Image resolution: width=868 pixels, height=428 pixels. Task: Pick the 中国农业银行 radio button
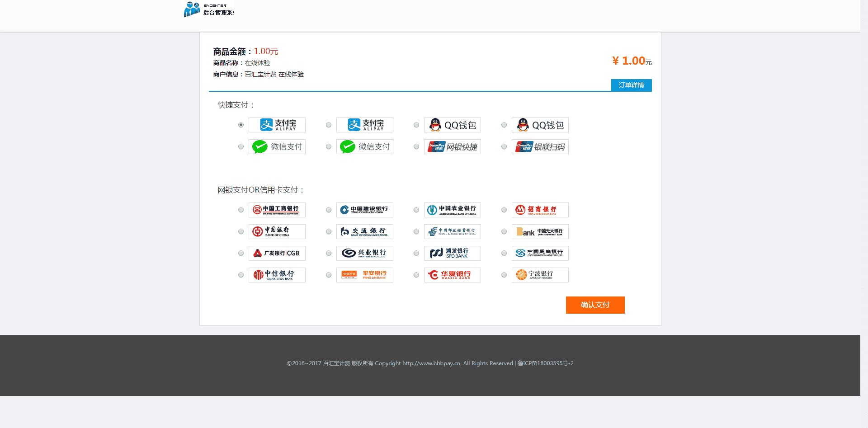(416, 210)
